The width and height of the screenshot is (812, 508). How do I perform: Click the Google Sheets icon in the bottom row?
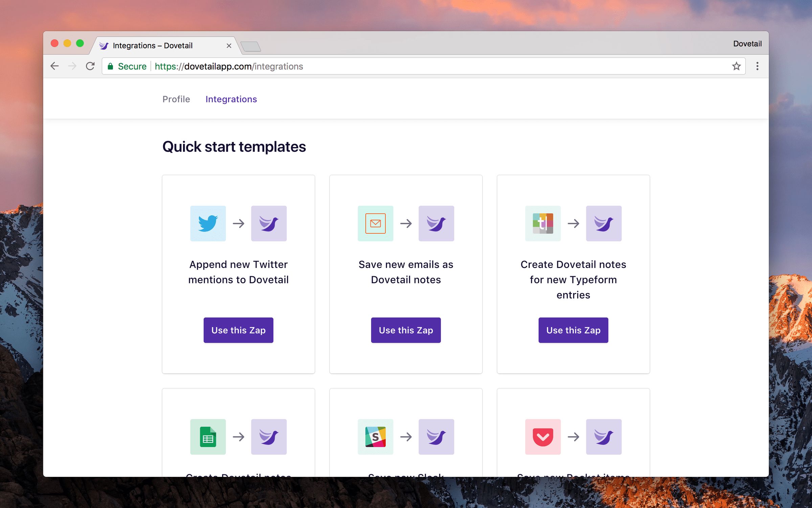(x=208, y=437)
